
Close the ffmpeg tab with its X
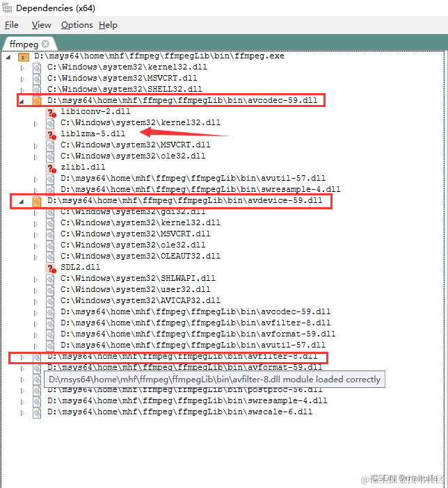pos(45,44)
